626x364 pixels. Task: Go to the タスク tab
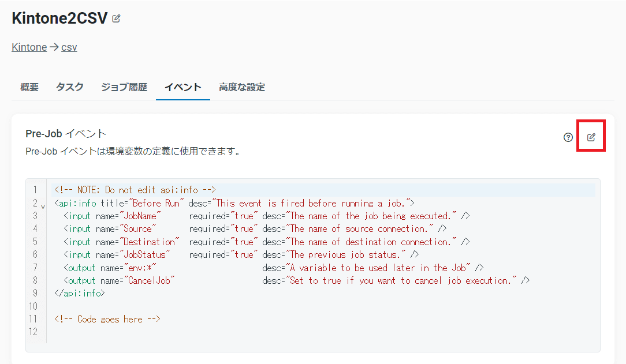pos(70,87)
